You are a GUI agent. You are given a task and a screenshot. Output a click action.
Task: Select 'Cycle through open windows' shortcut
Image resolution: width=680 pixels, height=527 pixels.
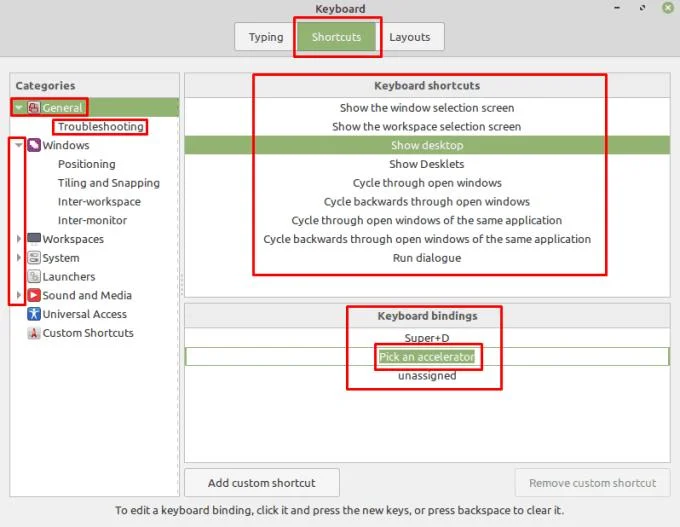pos(427,183)
